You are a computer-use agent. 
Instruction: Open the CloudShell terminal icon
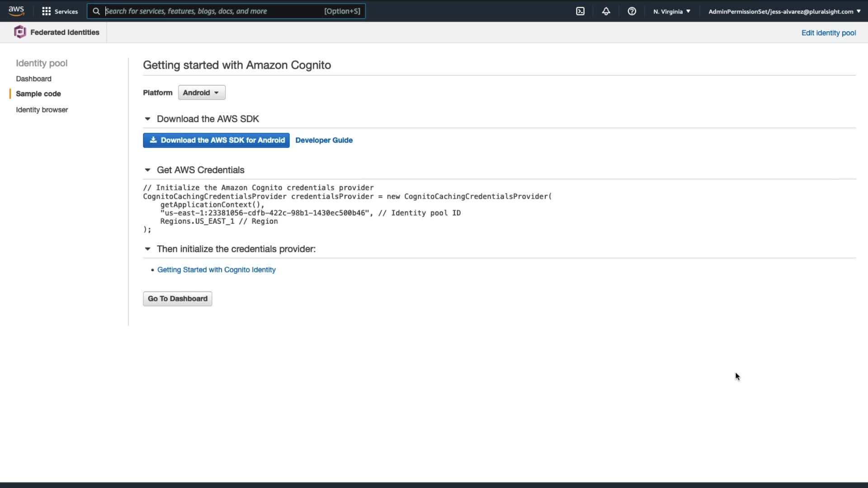pyautogui.click(x=580, y=11)
